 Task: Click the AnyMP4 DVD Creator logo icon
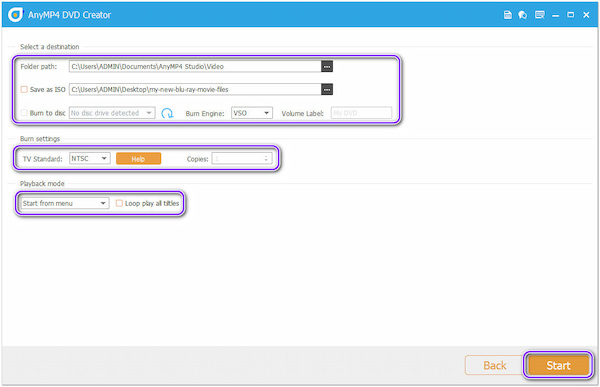(15, 15)
